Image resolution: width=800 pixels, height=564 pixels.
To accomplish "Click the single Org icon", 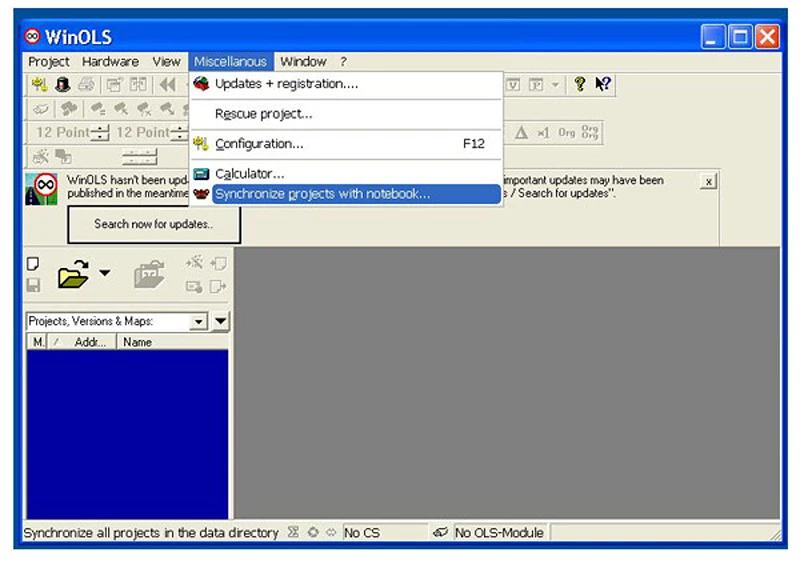I will (566, 133).
